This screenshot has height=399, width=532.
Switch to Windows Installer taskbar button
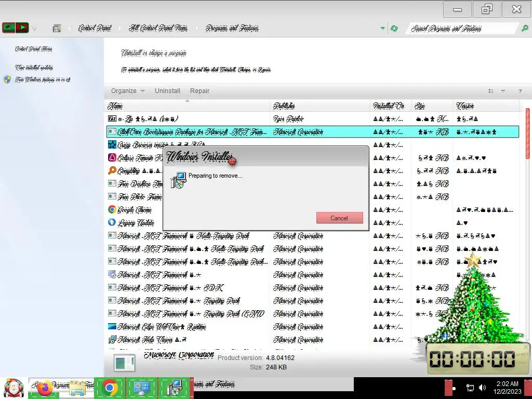[175, 388]
